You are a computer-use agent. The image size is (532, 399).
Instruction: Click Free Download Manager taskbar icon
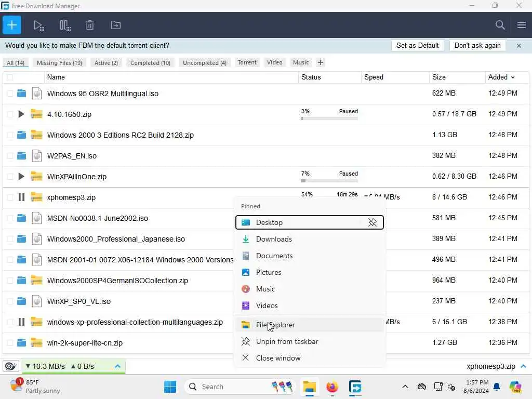[355, 387]
